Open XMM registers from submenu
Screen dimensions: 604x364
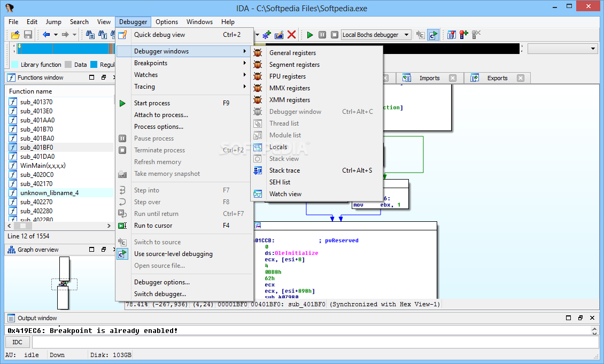tap(317, 100)
